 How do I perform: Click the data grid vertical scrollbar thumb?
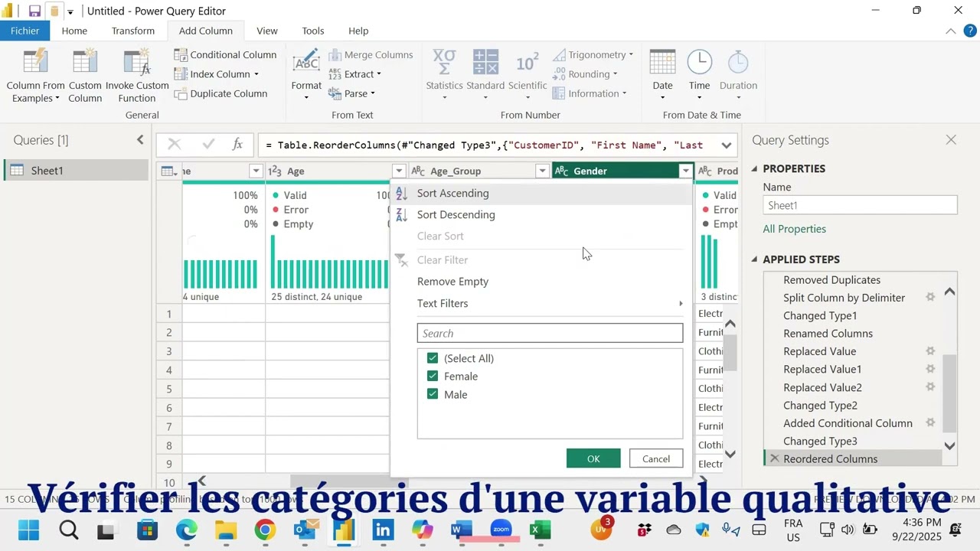click(x=730, y=352)
